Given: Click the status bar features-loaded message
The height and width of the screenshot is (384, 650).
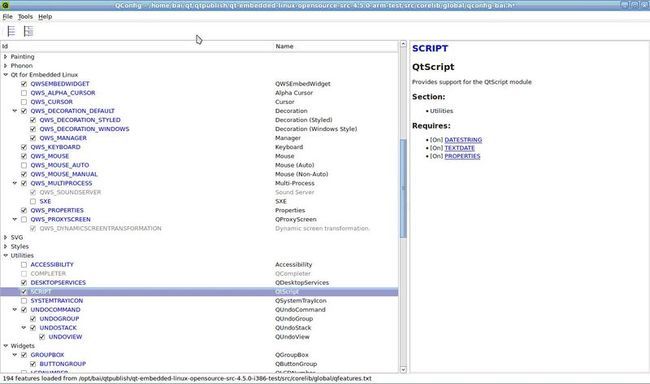Looking at the screenshot, I should 187,378.
